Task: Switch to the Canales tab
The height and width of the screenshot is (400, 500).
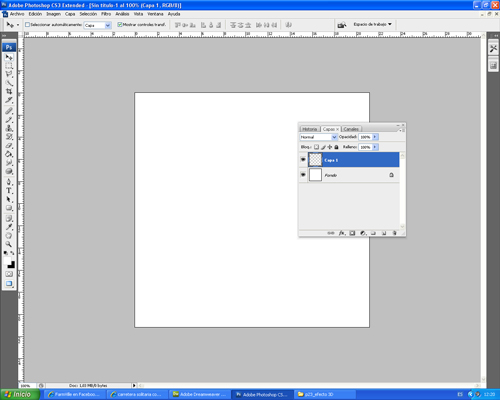Action: click(351, 129)
